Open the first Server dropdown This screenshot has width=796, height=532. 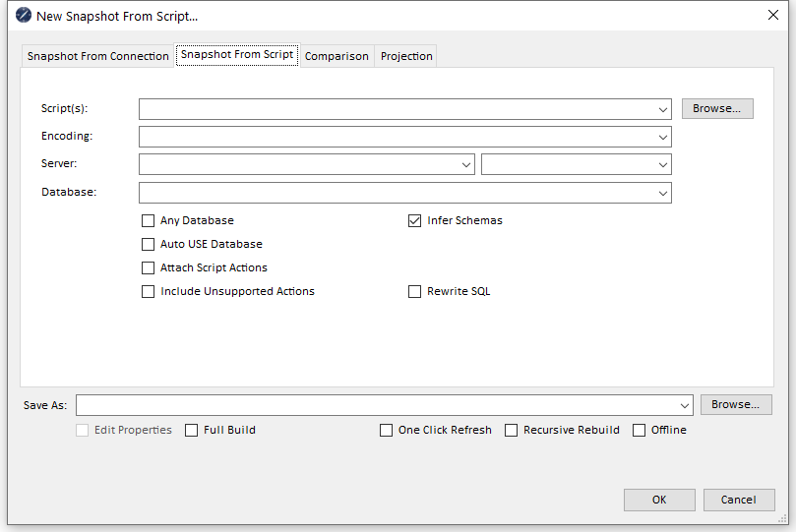point(466,165)
